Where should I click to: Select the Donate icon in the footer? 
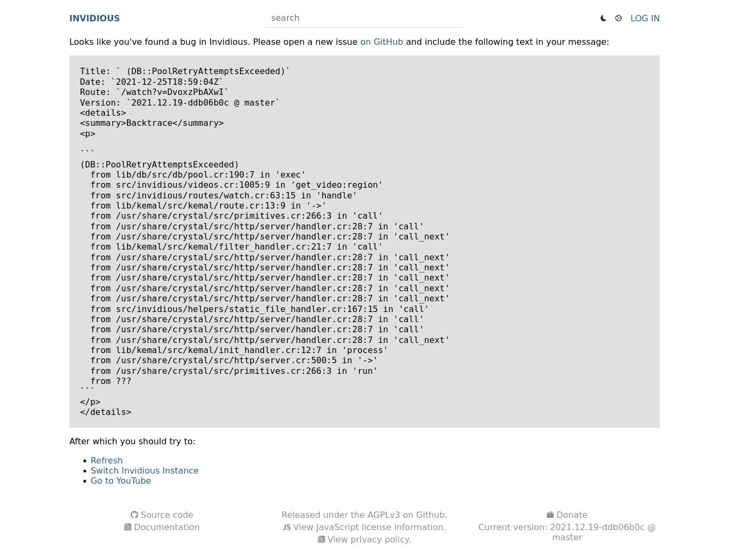(550, 515)
